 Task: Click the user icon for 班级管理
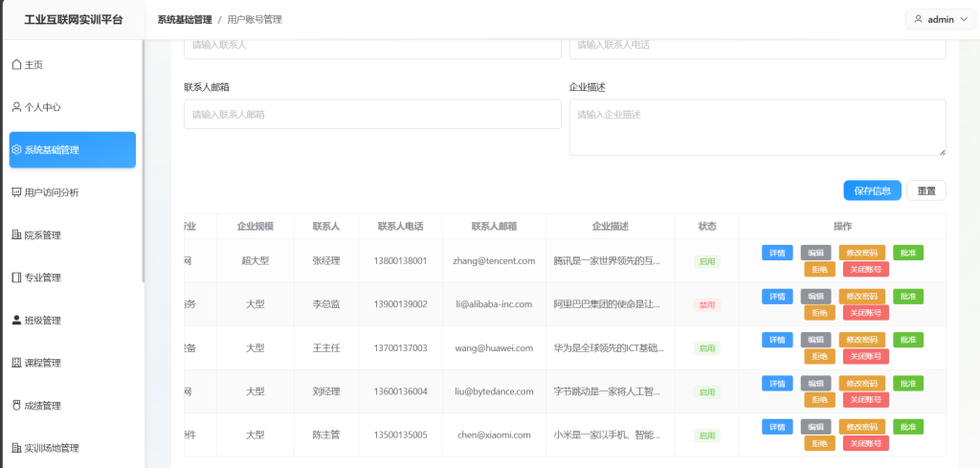click(16, 321)
